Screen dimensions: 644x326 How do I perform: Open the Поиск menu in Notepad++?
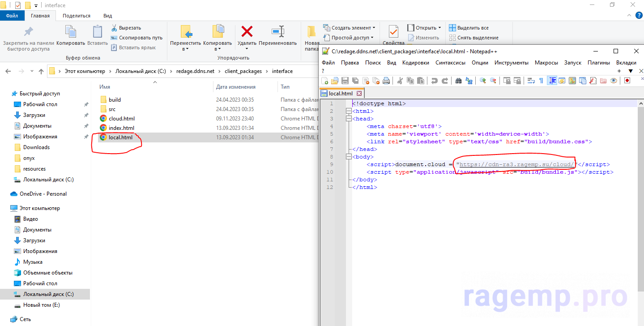373,63
